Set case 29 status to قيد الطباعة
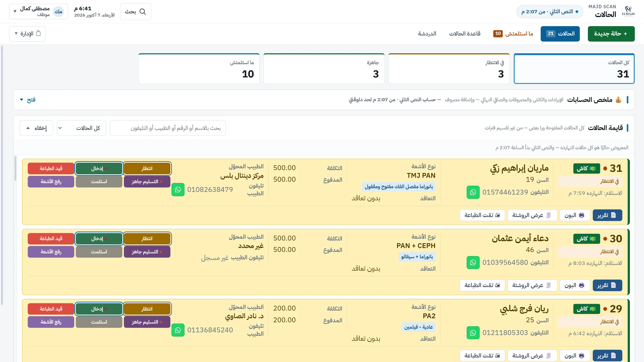Screen dimensions: 644x362 [51, 309]
